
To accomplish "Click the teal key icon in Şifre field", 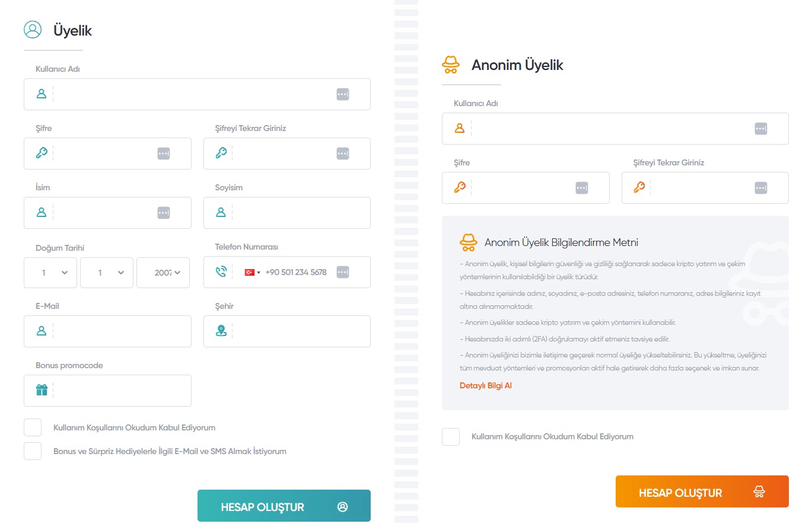I will pyautogui.click(x=42, y=153).
